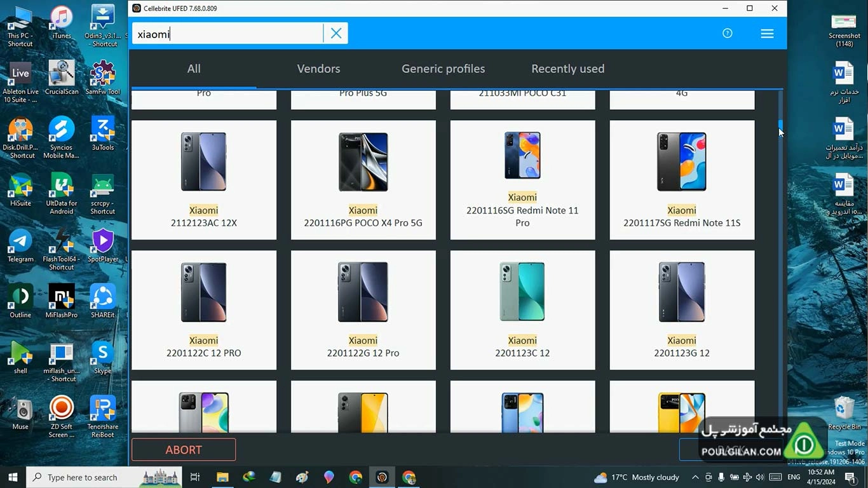This screenshot has width=868, height=488.
Task: Launch the MiFlashPro desktop icon
Action: click(x=62, y=302)
